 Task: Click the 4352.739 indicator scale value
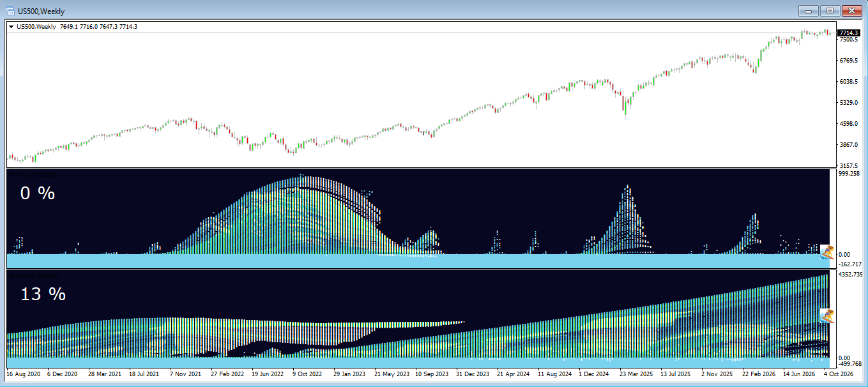pos(849,275)
